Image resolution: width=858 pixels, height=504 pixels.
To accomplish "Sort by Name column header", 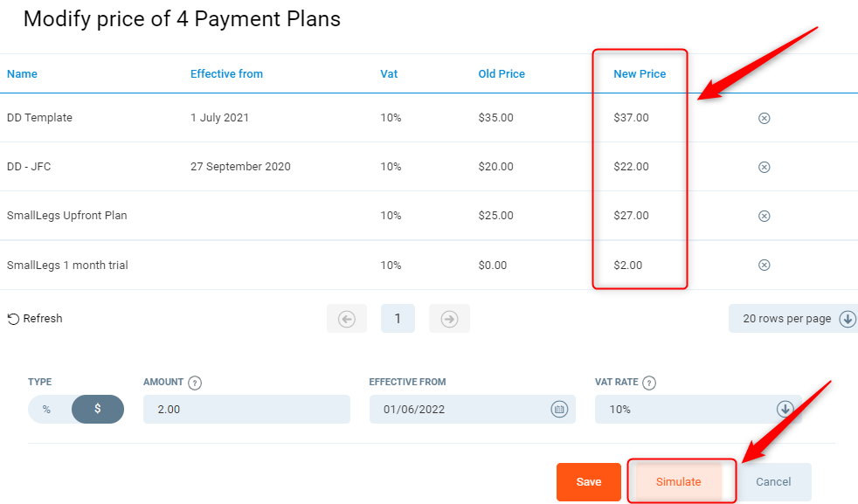I will 22,74.
